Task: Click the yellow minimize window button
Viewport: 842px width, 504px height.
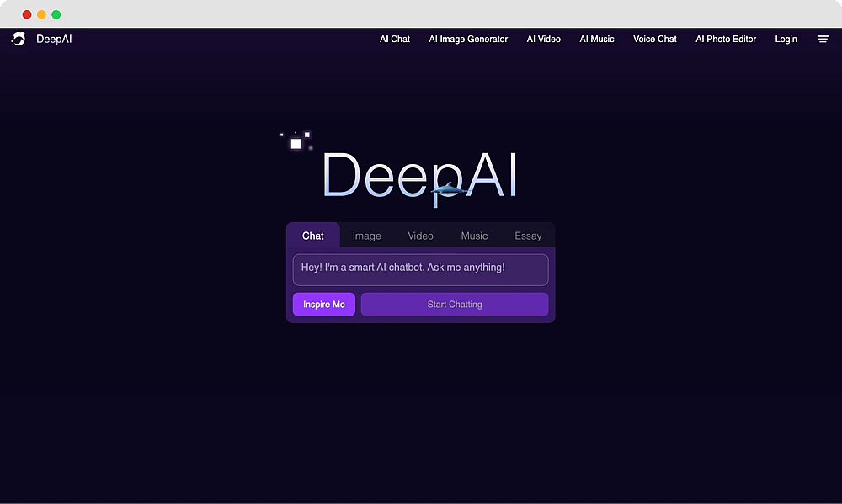Action: pyautogui.click(x=41, y=14)
